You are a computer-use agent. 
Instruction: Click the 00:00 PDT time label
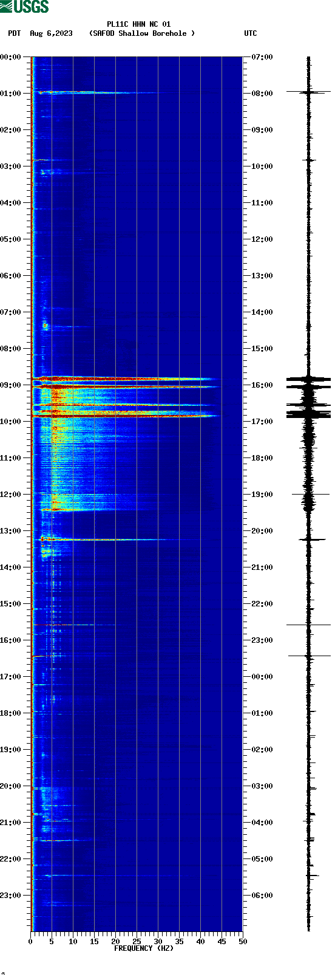point(10,57)
